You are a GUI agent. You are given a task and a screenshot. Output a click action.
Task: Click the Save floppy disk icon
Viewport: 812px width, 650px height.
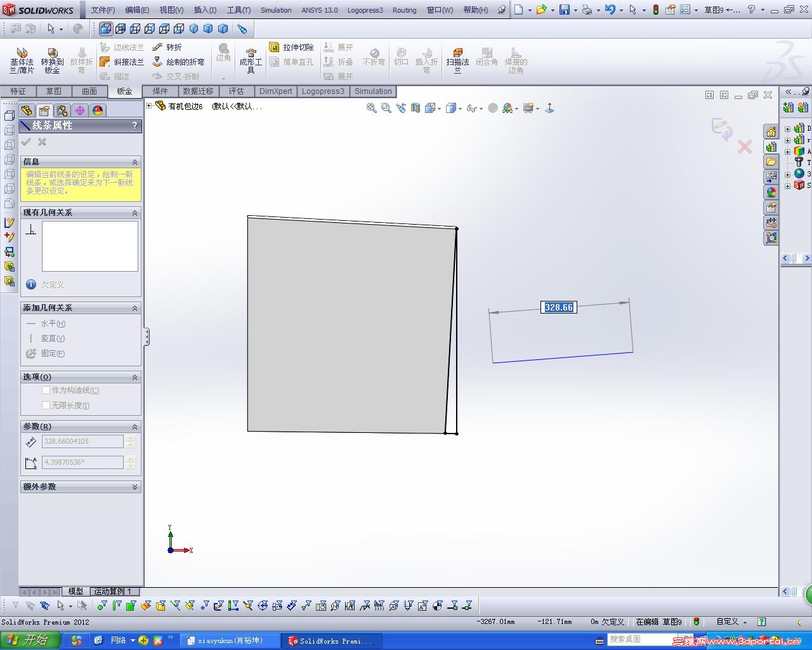(x=565, y=10)
